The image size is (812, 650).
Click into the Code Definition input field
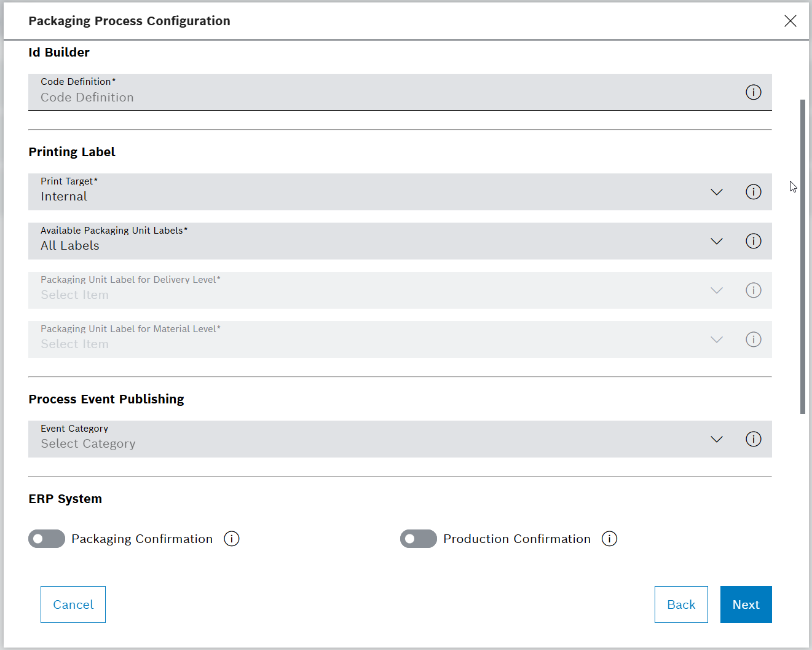coord(369,97)
